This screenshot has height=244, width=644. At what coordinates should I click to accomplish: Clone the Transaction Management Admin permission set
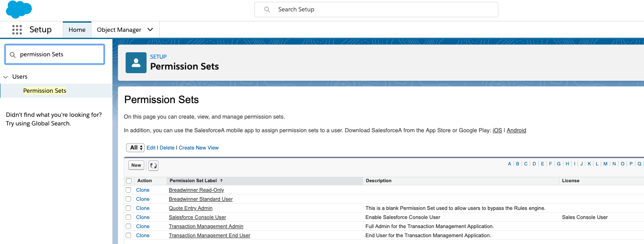coord(143,226)
